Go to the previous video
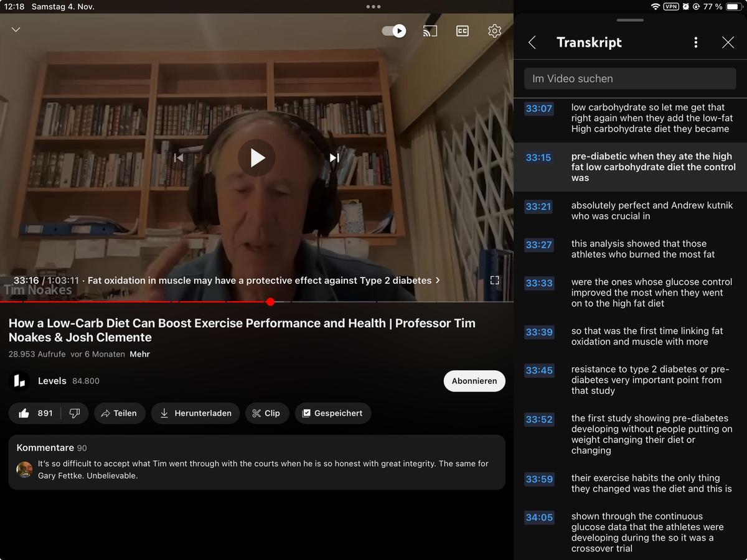 179,158
